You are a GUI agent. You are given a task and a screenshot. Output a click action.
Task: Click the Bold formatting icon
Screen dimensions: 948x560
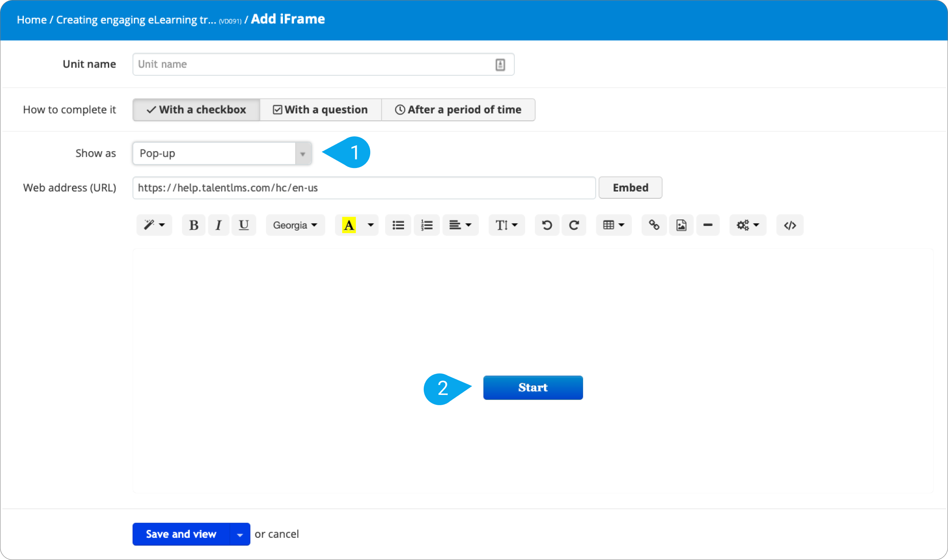click(193, 225)
